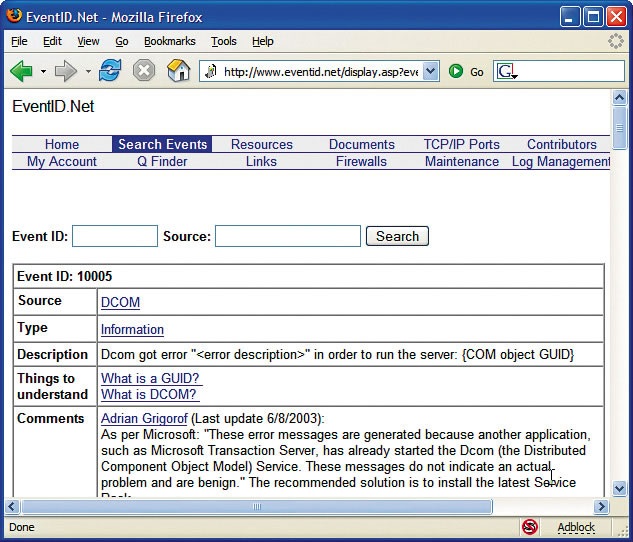Click the Go text beside the address bar

[477, 72]
